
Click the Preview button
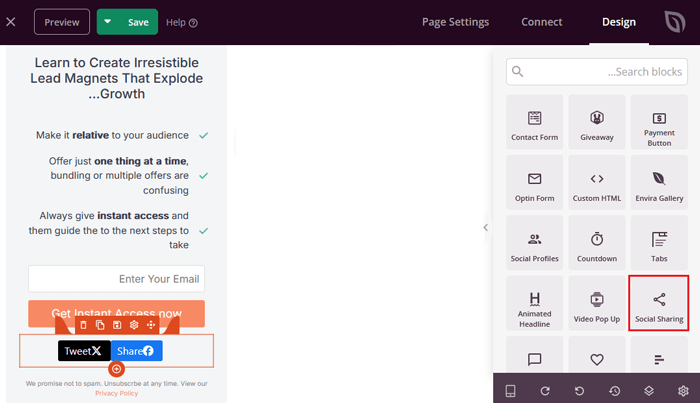click(61, 22)
